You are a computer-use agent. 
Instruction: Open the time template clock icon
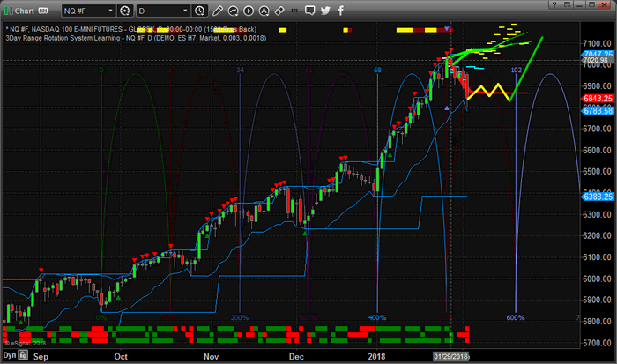(x=199, y=11)
